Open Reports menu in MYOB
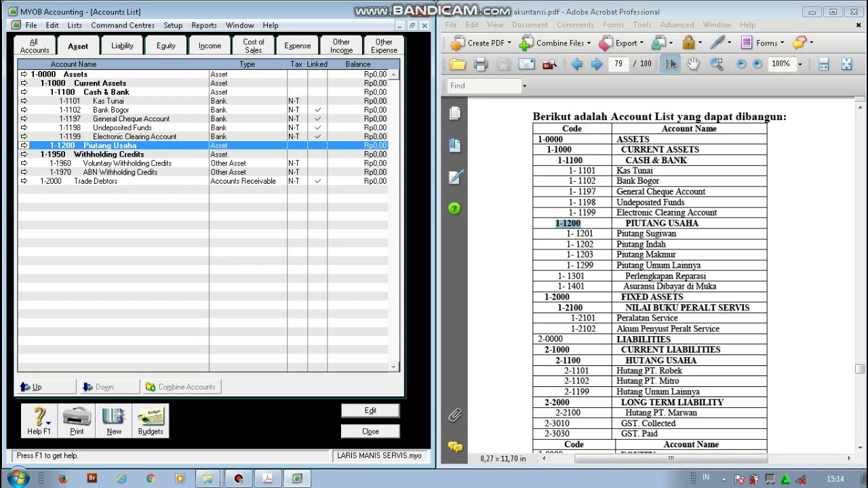This screenshot has width=868, height=488. click(204, 25)
